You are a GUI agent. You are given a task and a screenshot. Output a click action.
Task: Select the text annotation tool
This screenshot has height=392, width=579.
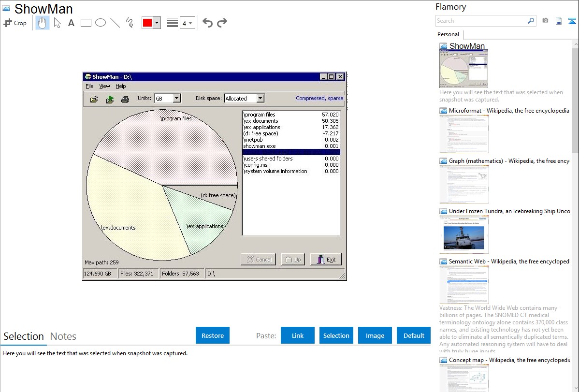click(71, 23)
